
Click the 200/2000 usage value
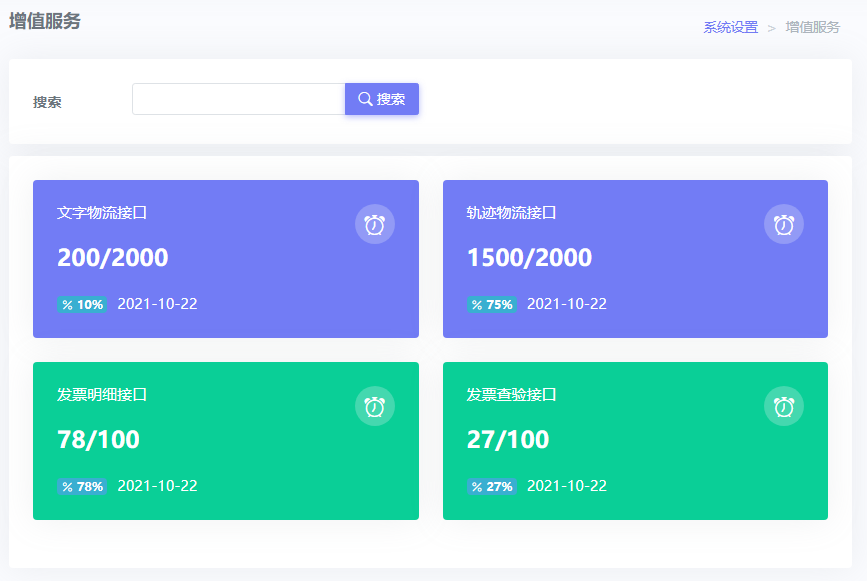click(113, 258)
